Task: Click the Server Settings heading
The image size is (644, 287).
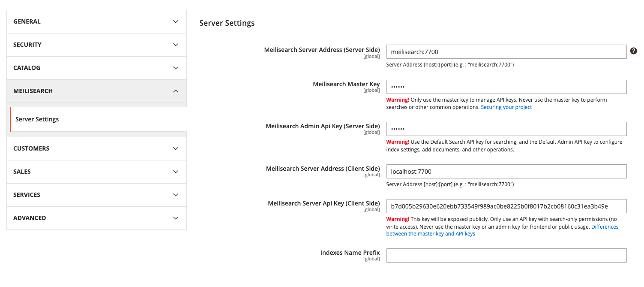Action: coord(227,23)
